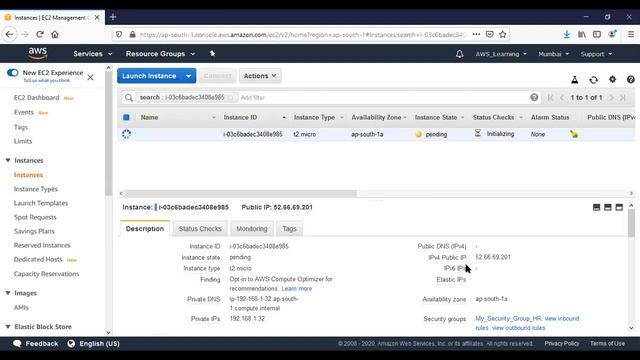640x360 pixels.
Task: Toggle the select-all instances checkbox
Action: pyautogui.click(x=126, y=117)
